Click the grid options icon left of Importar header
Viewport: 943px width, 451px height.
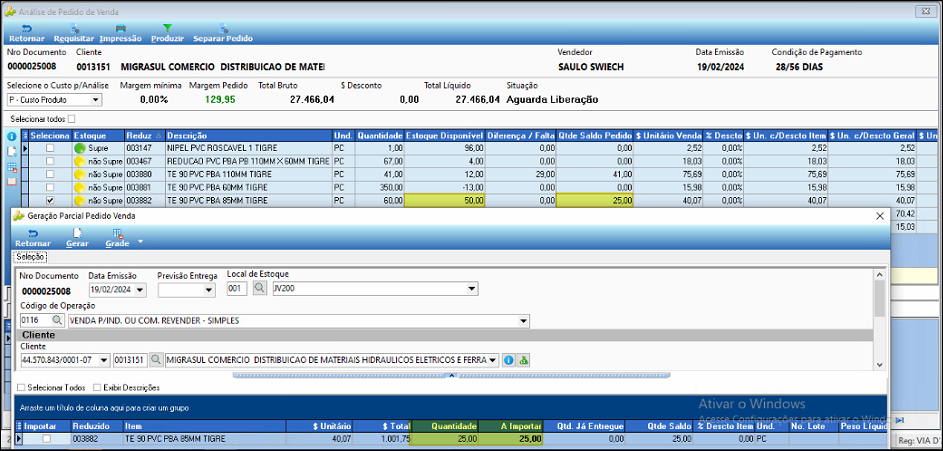click(19, 426)
